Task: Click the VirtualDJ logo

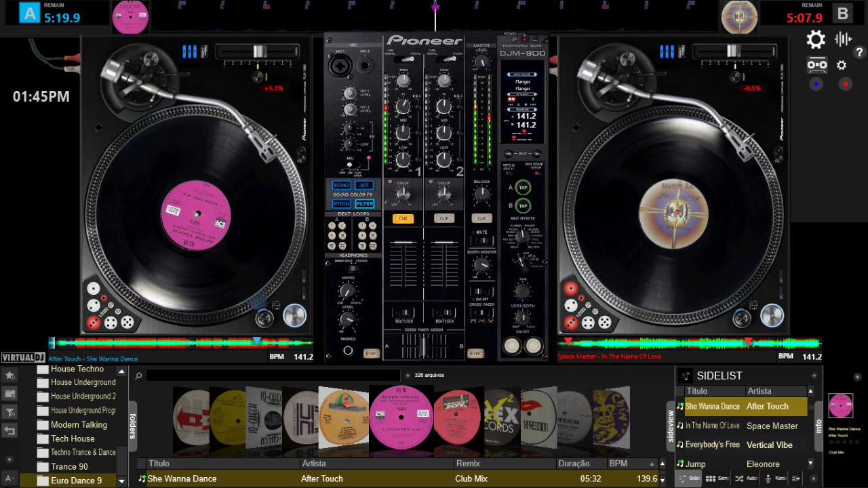Action: pyautogui.click(x=22, y=357)
